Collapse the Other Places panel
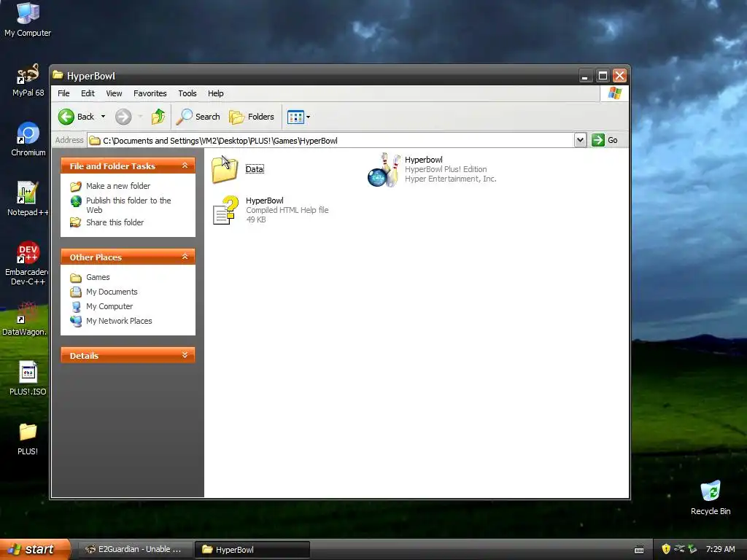Screen dimensions: 747x560 [185, 257]
